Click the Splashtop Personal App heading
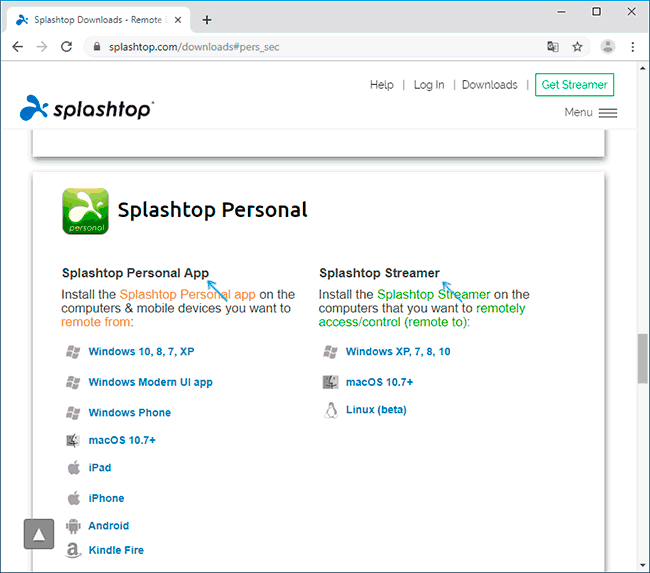 [135, 273]
